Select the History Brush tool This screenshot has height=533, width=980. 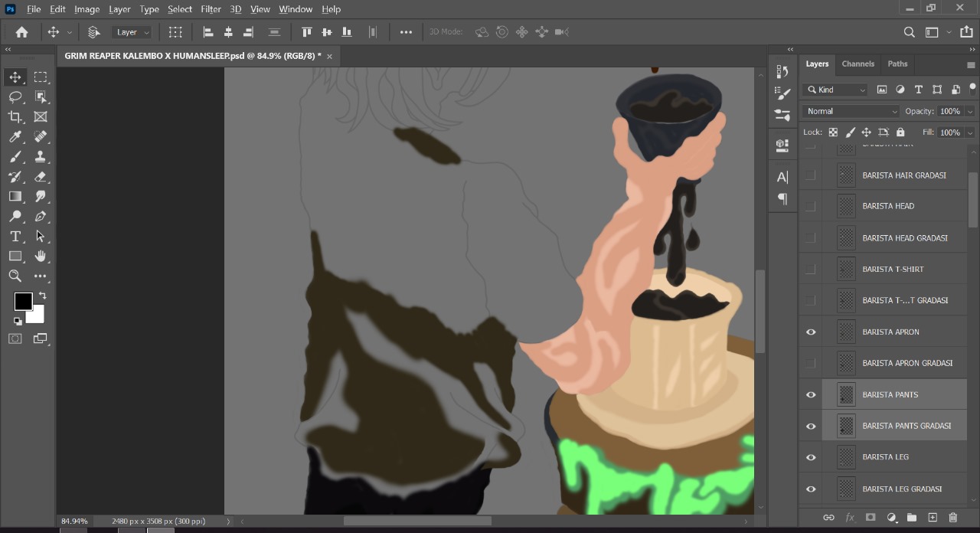[x=15, y=176]
